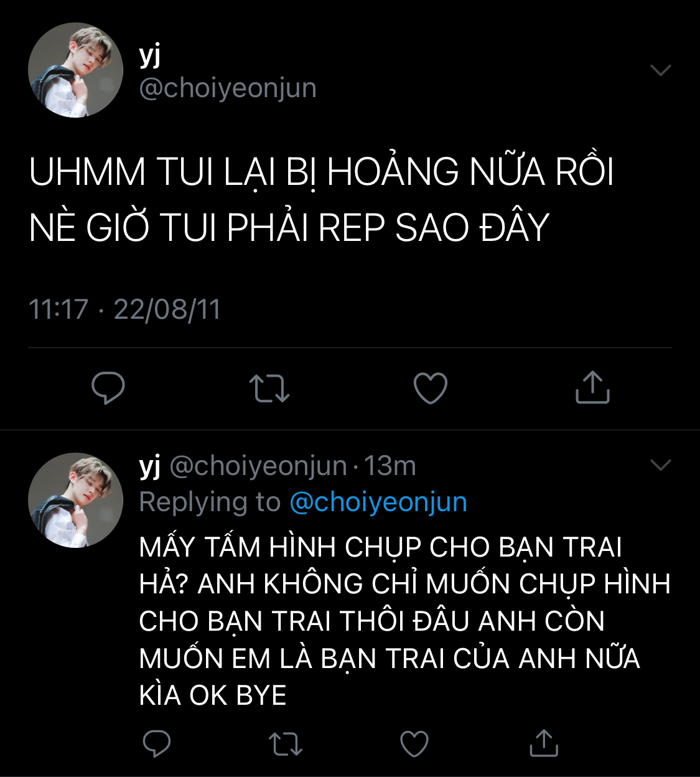This screenshot has height=777, width=700.
Task: Retweet the 13m reply tweet
Action: (x=286, y=744)
